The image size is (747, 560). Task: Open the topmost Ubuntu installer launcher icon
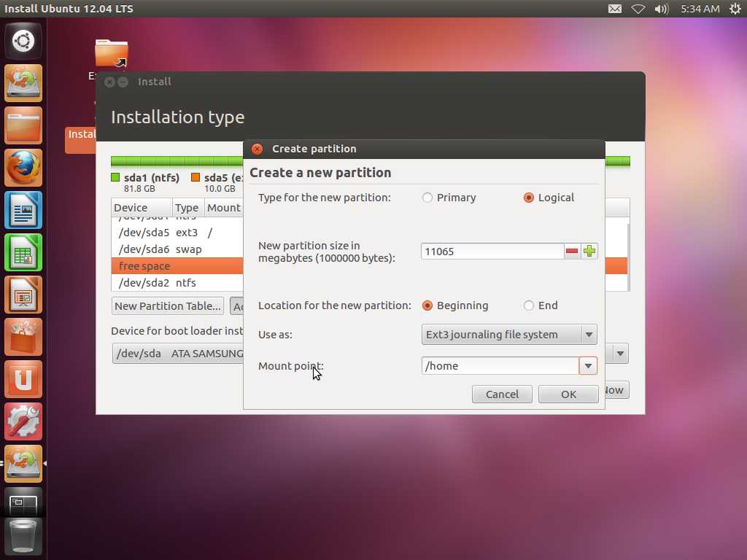pos(23,83)
